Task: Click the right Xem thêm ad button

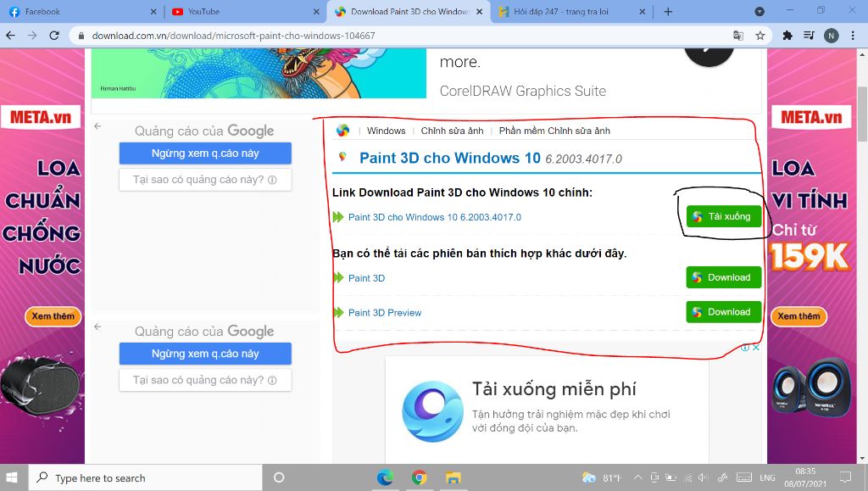Action: tap(798, 316)
